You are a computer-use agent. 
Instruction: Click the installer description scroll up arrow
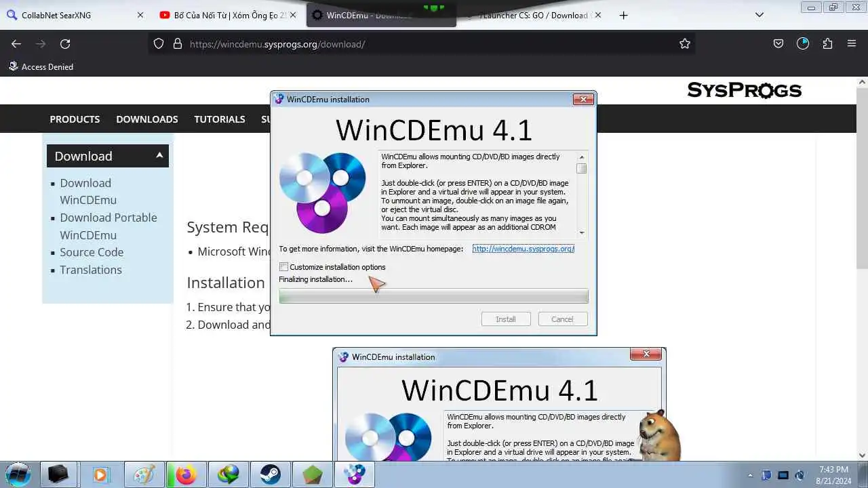tap(581, 157)
